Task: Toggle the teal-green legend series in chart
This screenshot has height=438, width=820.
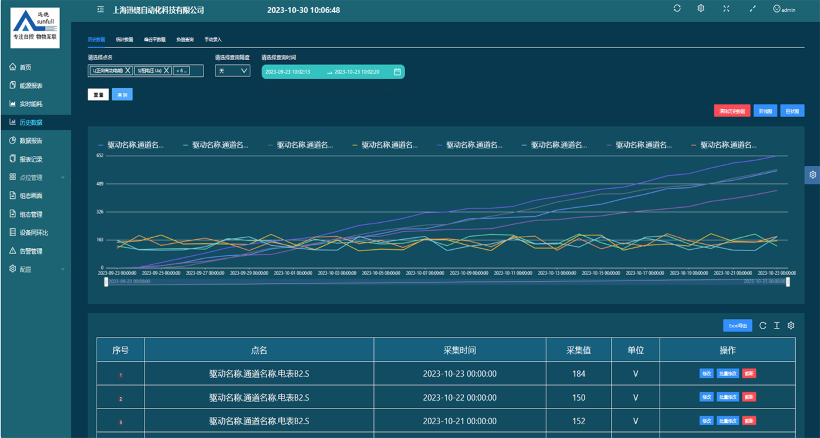Action: (215, 145)
